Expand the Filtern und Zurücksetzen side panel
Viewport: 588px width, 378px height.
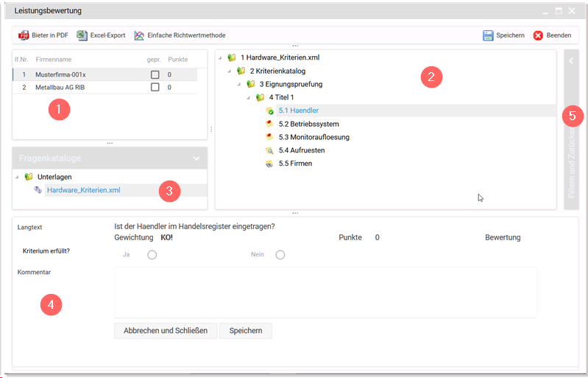coord(572,62)
